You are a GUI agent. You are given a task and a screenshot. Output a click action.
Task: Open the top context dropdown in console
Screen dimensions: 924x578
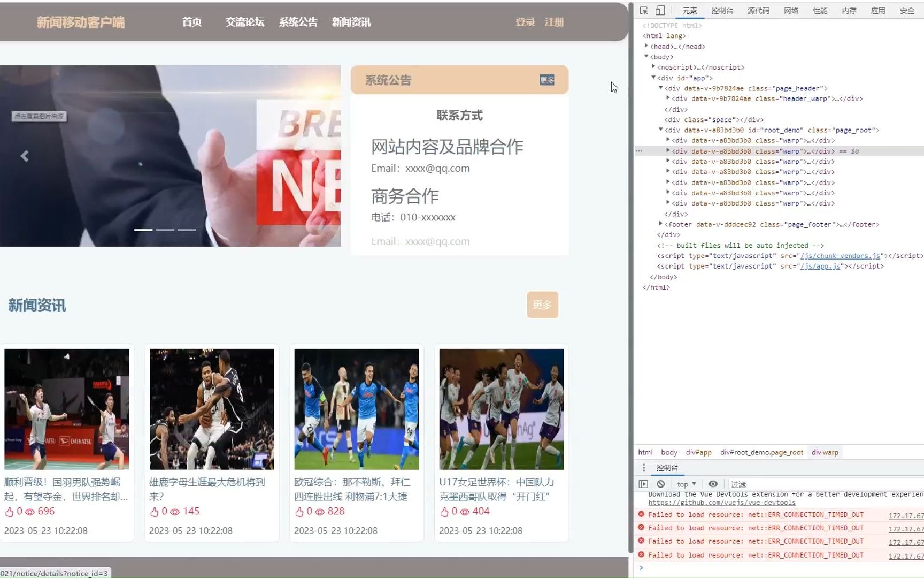pyautogui.click(x=687, y=484)
